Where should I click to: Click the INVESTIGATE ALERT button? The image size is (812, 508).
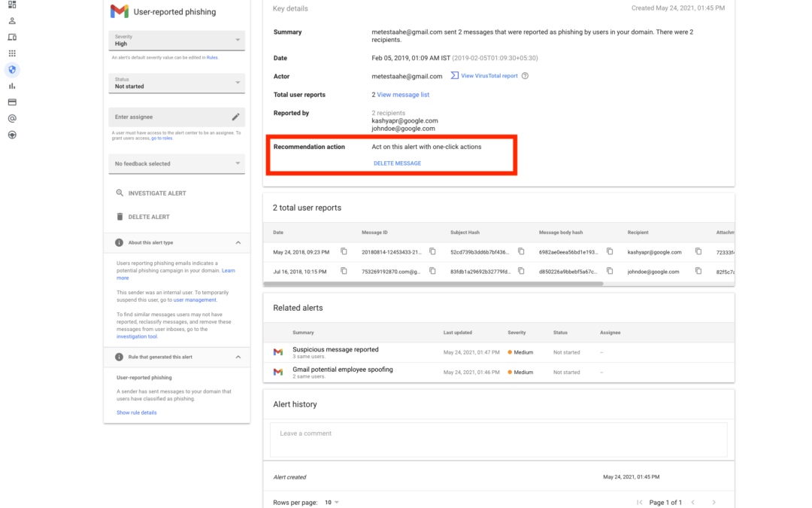(x=150, y=193)
